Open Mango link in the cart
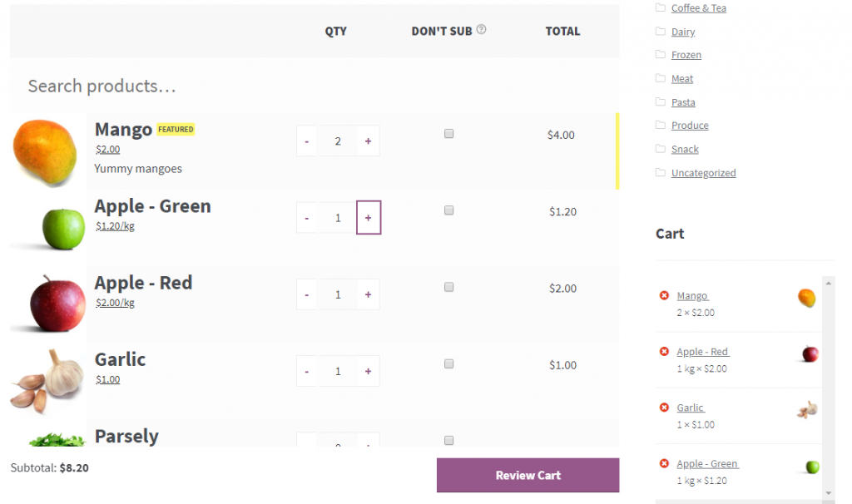 point(692,296)
